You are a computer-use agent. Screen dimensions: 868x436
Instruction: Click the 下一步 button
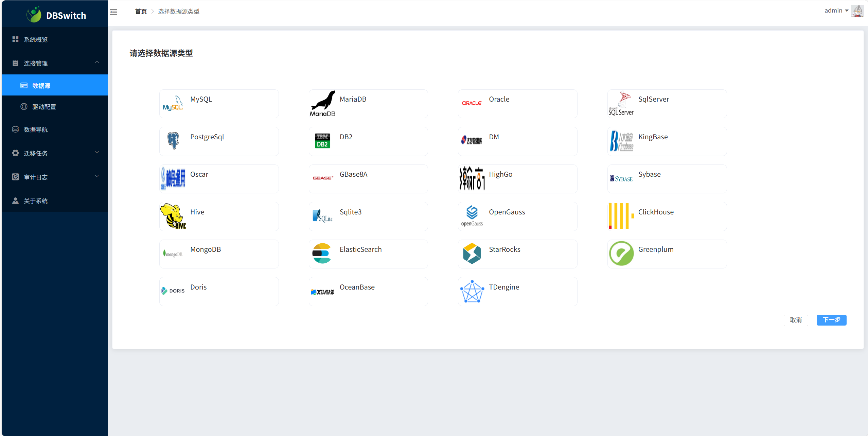831,320
